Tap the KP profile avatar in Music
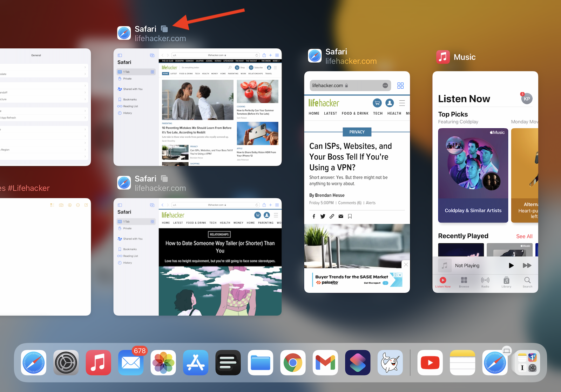 click(x=527, y=99)
